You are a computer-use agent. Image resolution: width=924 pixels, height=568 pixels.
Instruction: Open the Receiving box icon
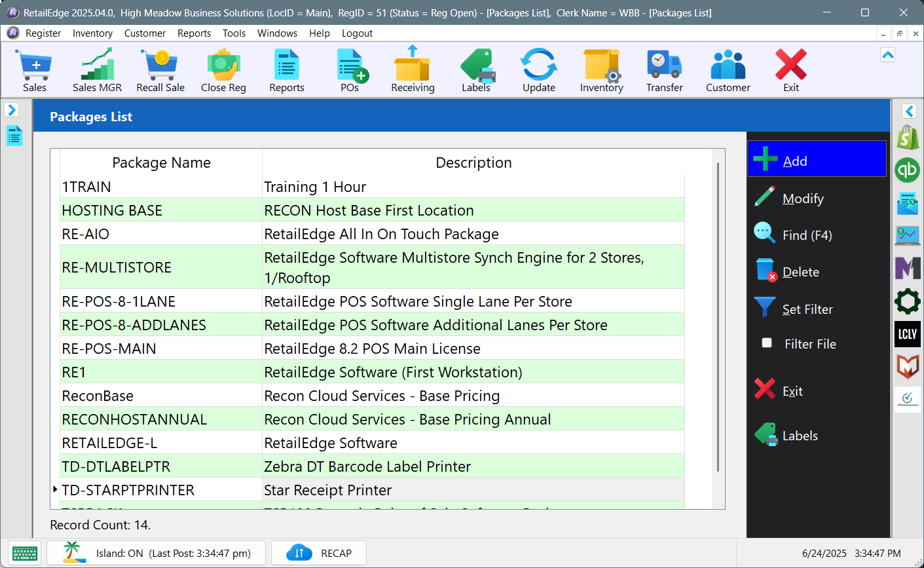[x=413, y=70]
